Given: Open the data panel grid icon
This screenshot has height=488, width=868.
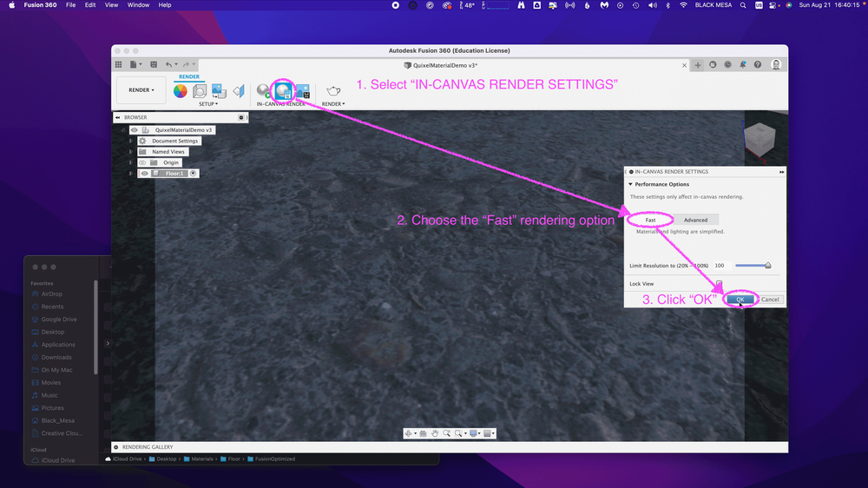Looking at the screenshot, I should (x=118, y=65).
